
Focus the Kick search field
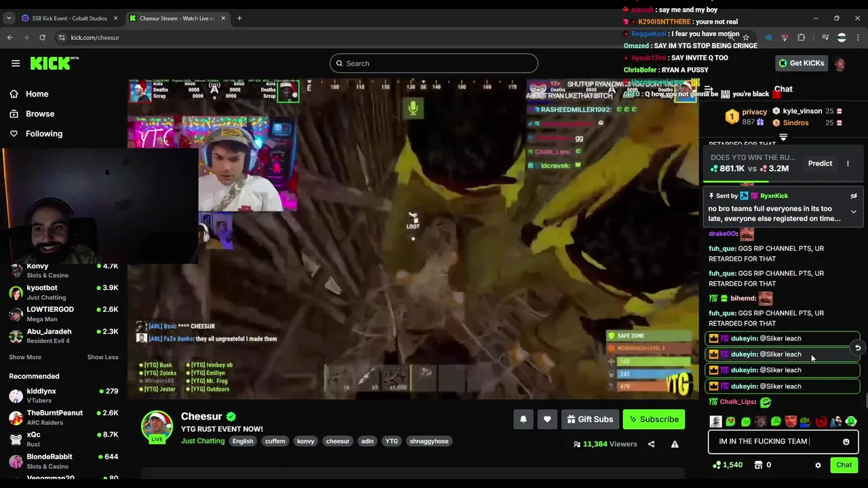(x=434, y=63)
